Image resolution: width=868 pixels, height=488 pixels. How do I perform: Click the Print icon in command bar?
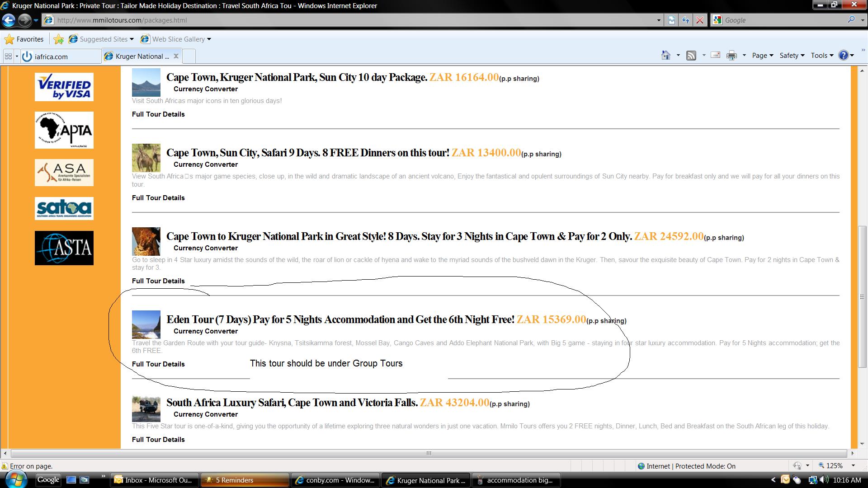(731, 55)
